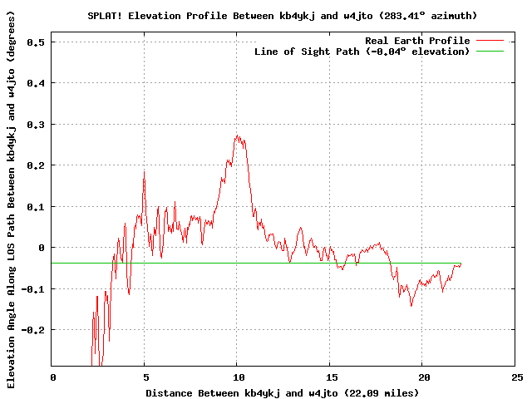Click the SPLAT! Elevation Profile chart title
Screen dimensions: 532x399
(x=283, y=16)
